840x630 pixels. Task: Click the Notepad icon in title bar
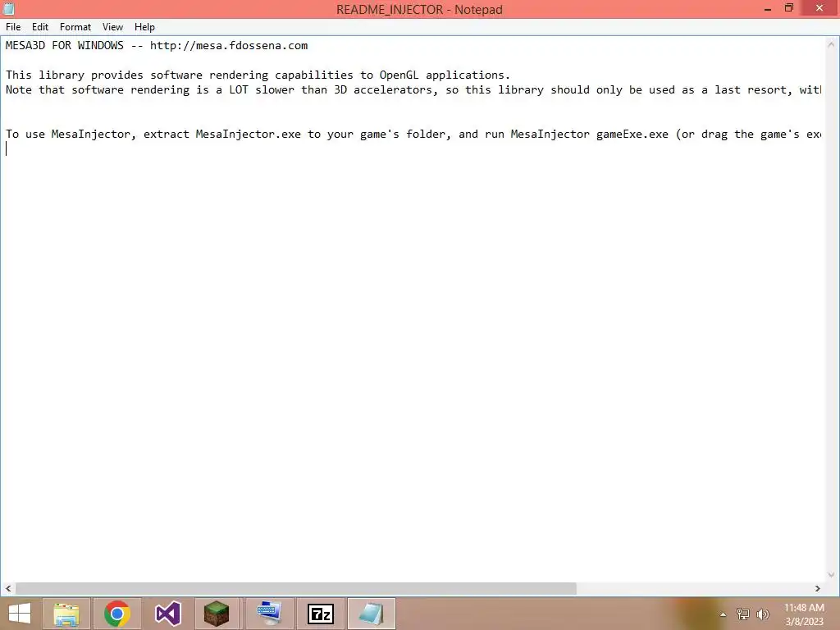(x=8, y=9)
